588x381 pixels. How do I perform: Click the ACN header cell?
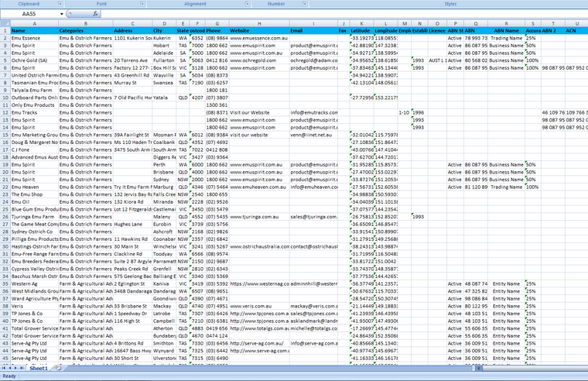(576, 30)
